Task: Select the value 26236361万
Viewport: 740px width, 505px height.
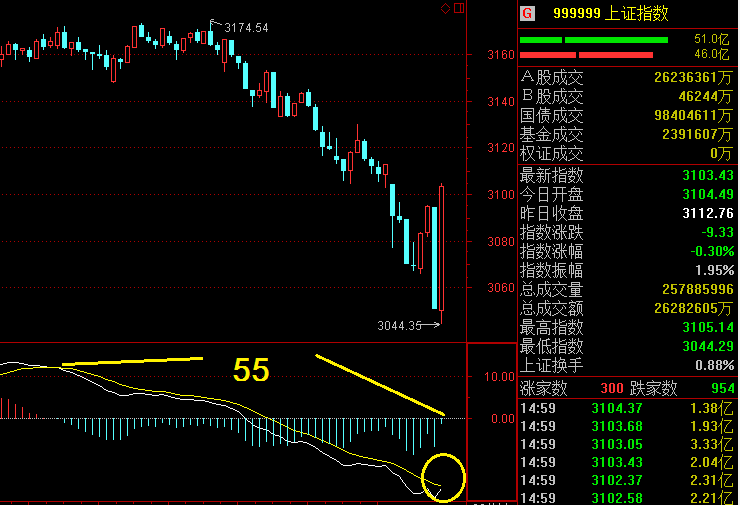Action: [693, 77]
